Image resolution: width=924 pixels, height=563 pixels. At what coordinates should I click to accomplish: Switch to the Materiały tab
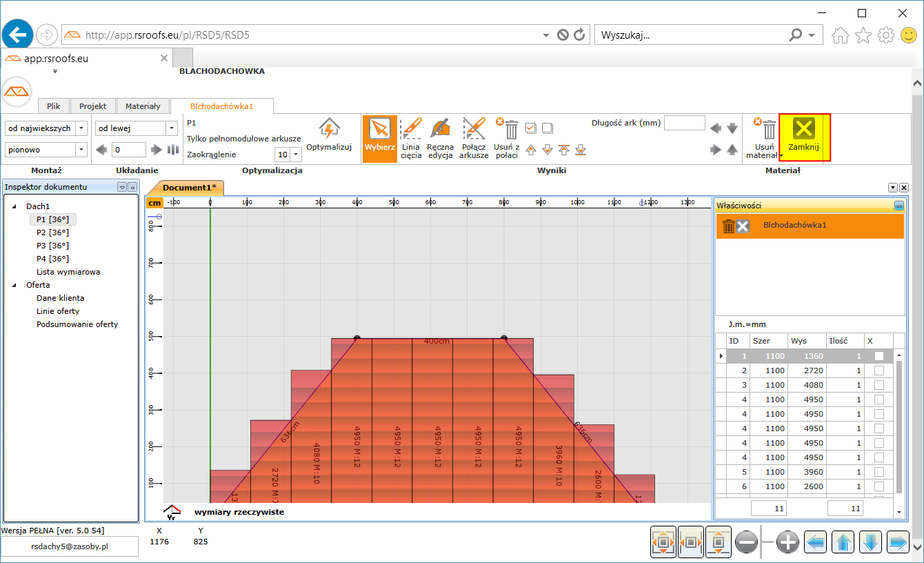[143, 106]
